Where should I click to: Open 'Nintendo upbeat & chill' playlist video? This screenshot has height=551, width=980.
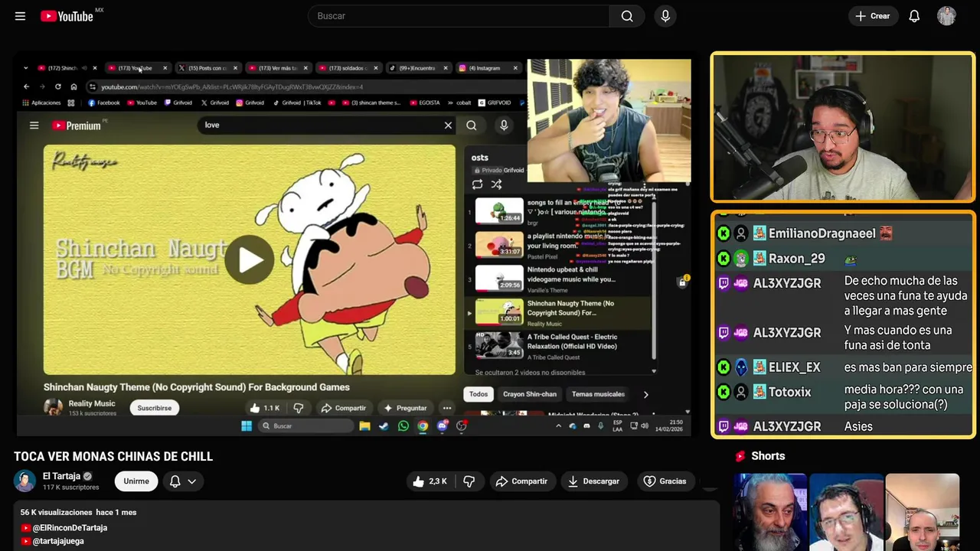[x=559, y=279]
